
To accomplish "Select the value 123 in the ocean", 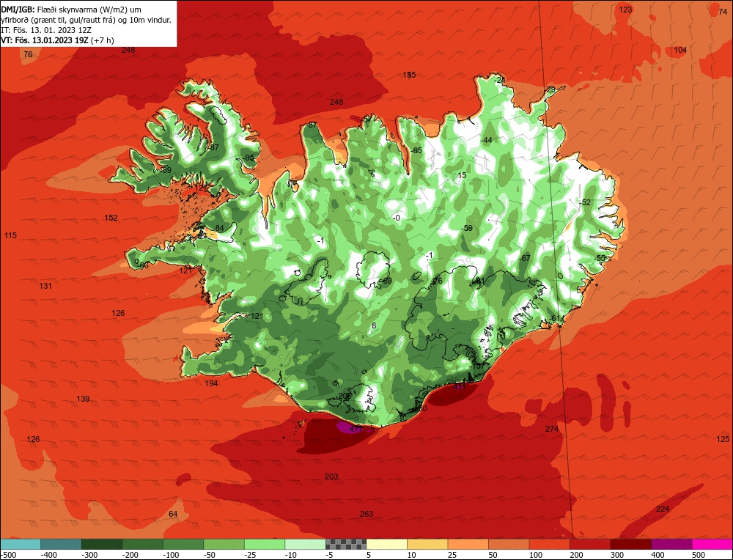I will 625,10.
